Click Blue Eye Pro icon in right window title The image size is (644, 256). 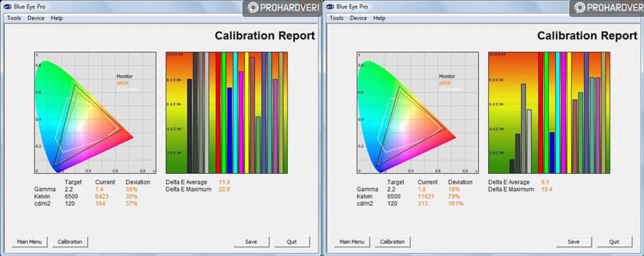point(330,6)
